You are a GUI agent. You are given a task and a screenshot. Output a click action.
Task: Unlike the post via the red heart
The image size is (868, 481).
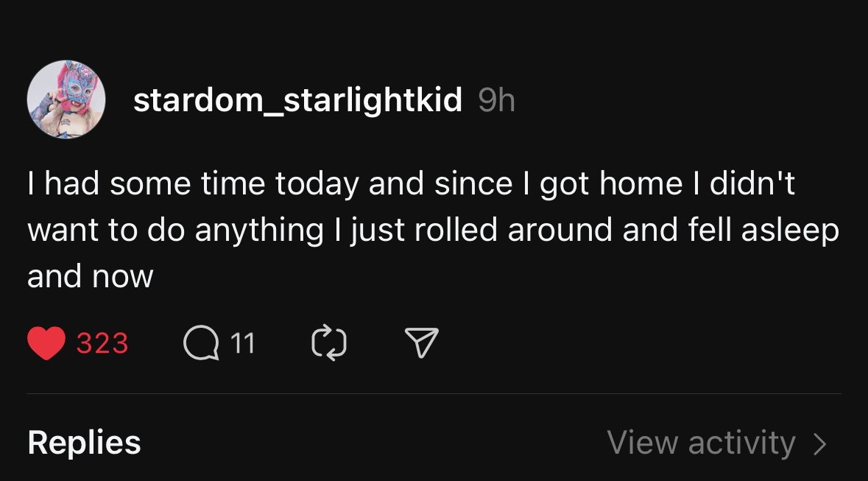click(x=46, y=343)
